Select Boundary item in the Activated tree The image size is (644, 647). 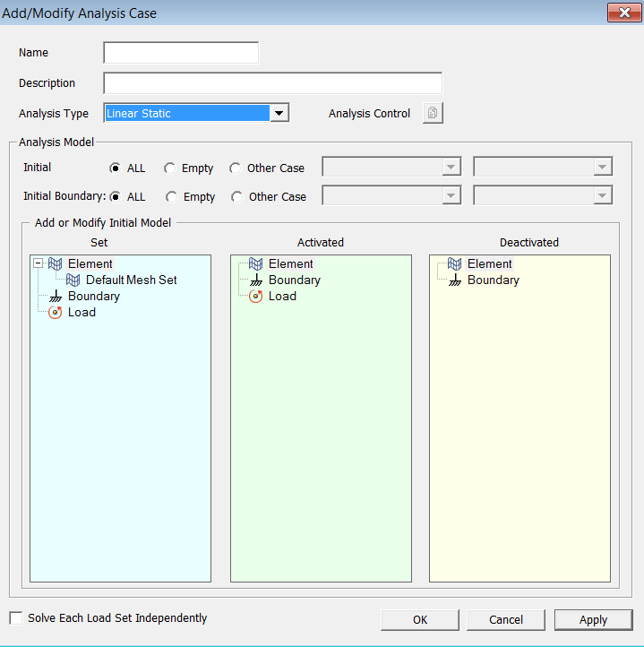click(294, 280)
